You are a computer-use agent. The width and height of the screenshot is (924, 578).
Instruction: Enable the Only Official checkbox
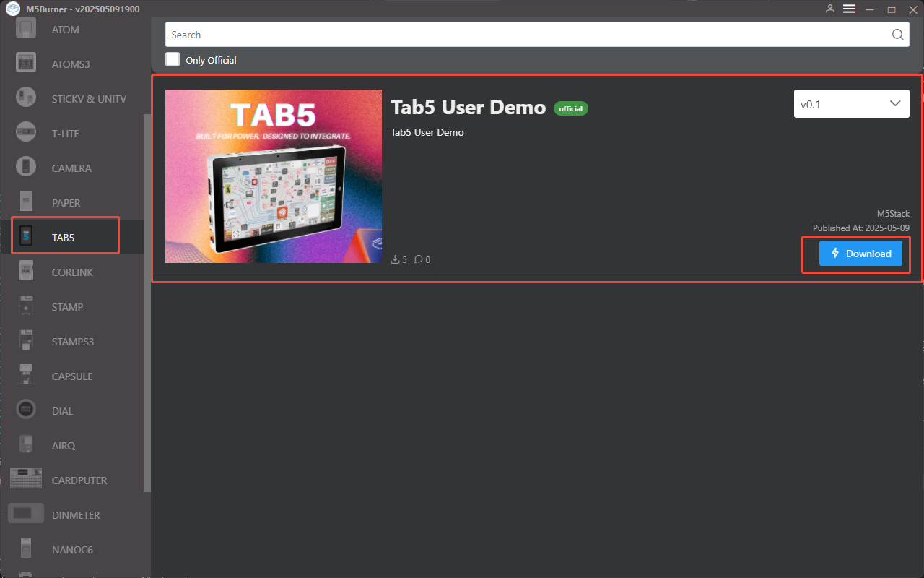pos(173,59)
